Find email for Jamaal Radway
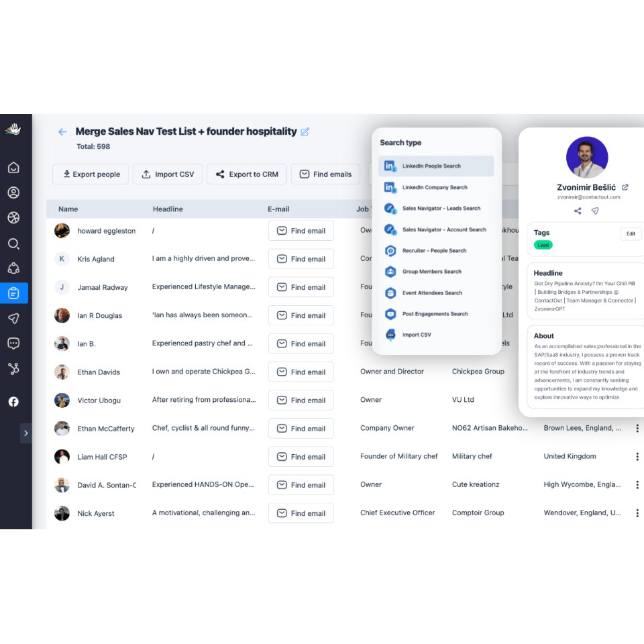This screenshot has height=644, width=644. (x=301, y=287)
